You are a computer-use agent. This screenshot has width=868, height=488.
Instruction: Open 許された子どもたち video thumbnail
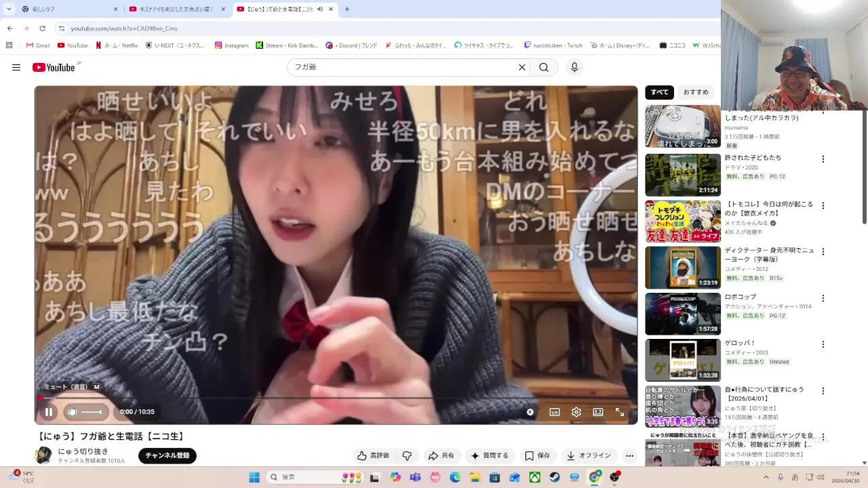click(x=683, y=175)
